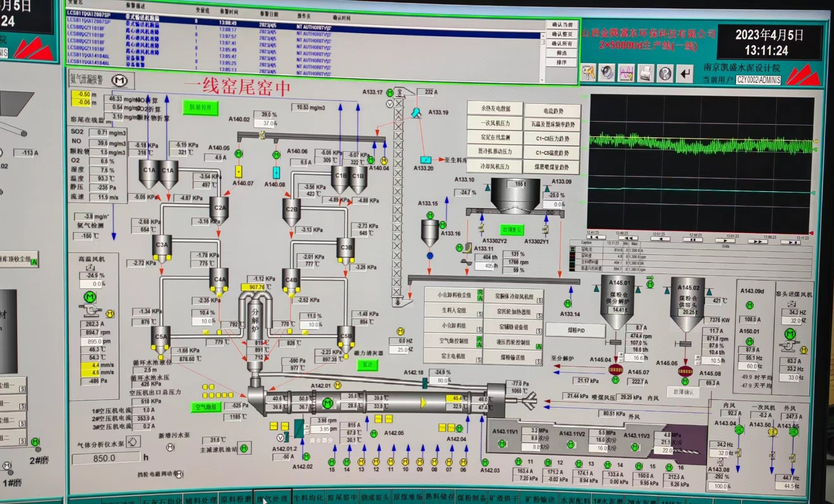Viewport: 834px width, 504px height.
Task: Toggle the green 驱动 button
Action: [x=367, y=365]
